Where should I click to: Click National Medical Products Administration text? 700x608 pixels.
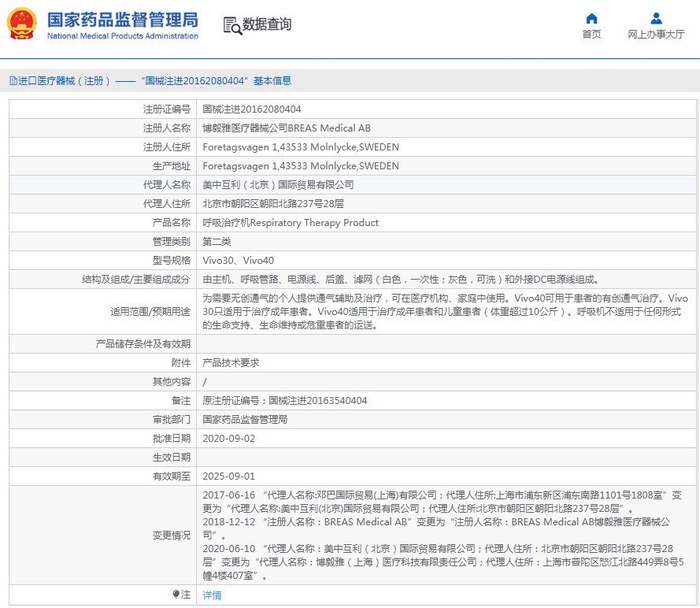click(x=123, y=36)
